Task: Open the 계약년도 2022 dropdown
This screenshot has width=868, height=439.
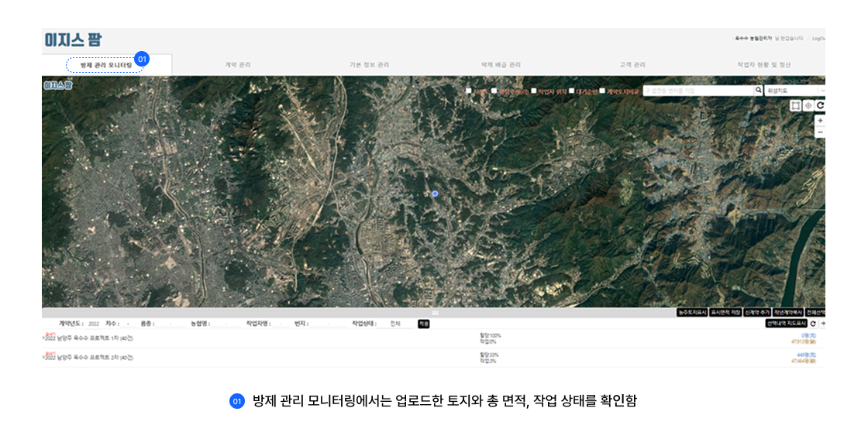Action: tap(94, 324)
